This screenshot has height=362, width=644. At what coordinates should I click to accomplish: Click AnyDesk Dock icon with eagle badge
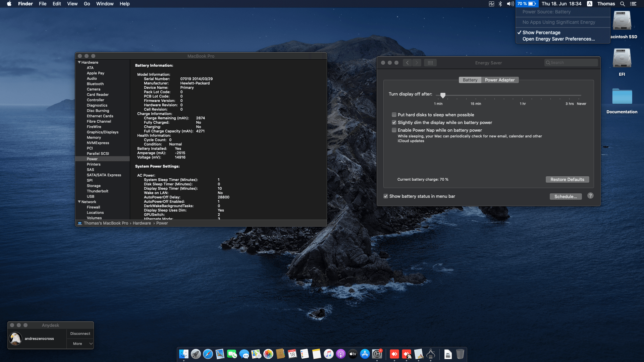[x=407, y=354]
